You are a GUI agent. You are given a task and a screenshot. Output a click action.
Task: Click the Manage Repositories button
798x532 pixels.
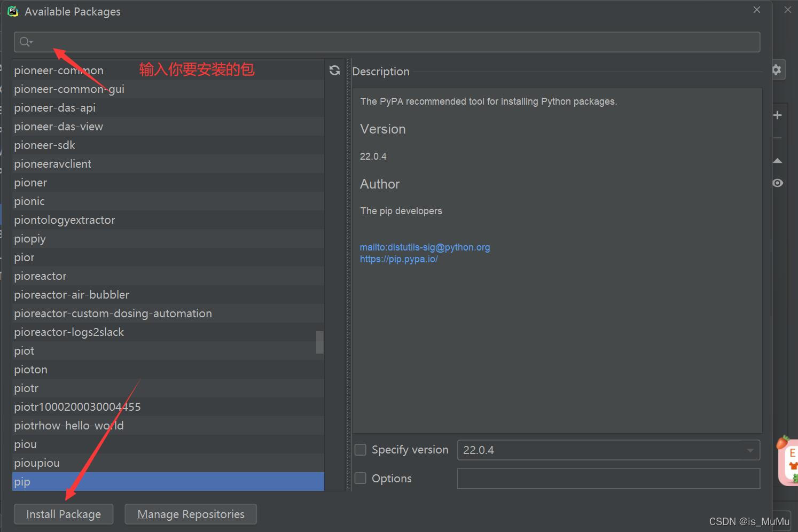(x=191, y=514)
